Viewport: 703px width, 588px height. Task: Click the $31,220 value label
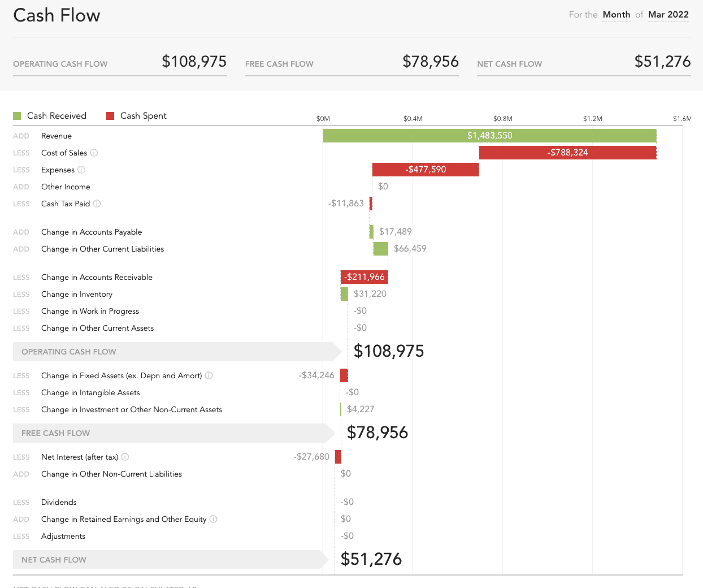tap(370, 294)
